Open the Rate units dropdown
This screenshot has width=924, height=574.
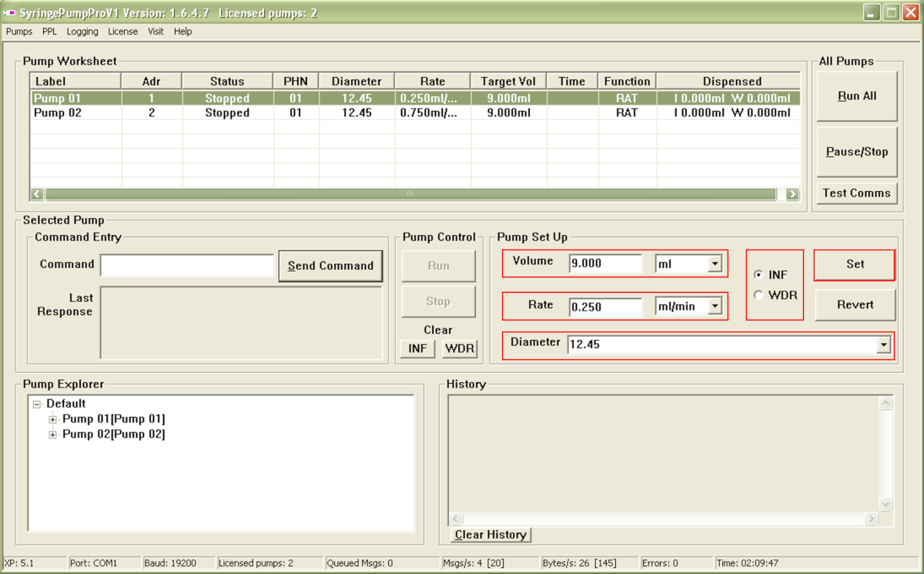pos(715,307)
